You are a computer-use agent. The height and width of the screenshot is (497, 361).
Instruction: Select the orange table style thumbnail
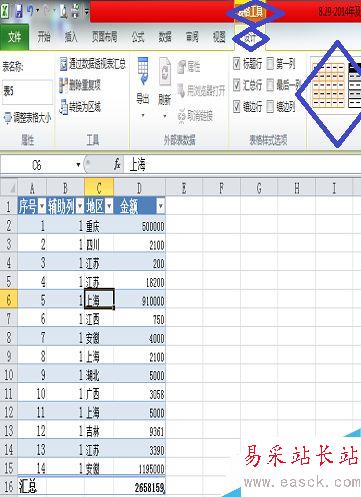pyautogui.click(x=329, y=85)
